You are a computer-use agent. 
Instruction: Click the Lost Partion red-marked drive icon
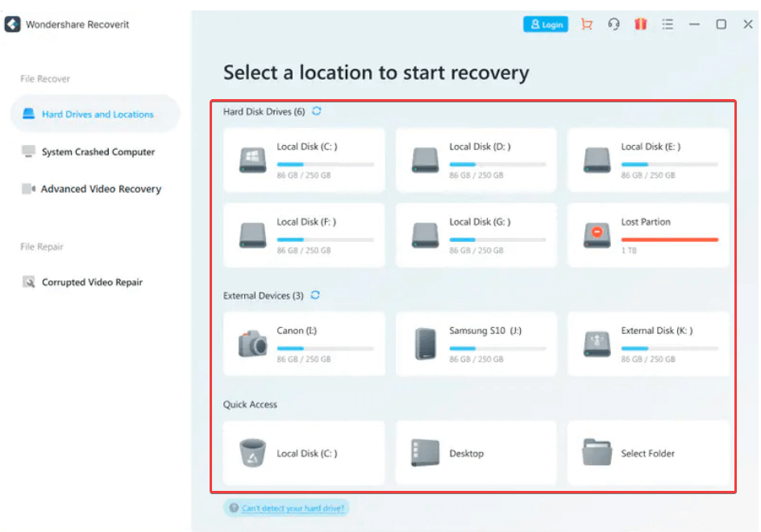pos(597,235)
